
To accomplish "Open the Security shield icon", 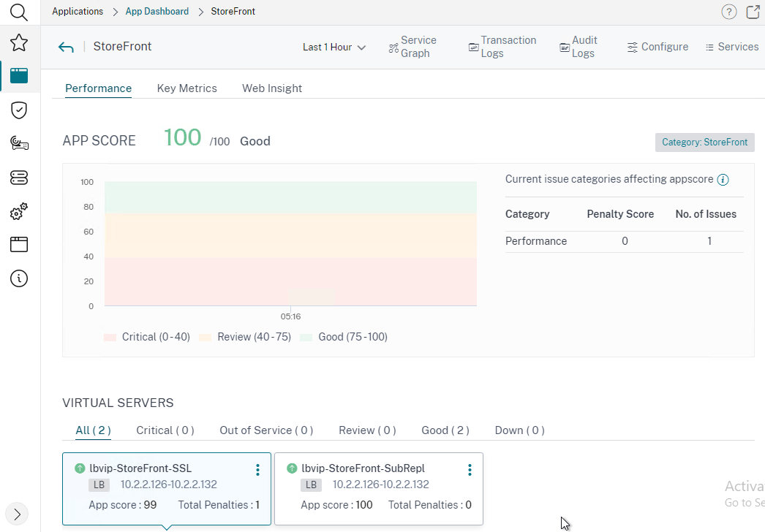I will tap(19, 110).
